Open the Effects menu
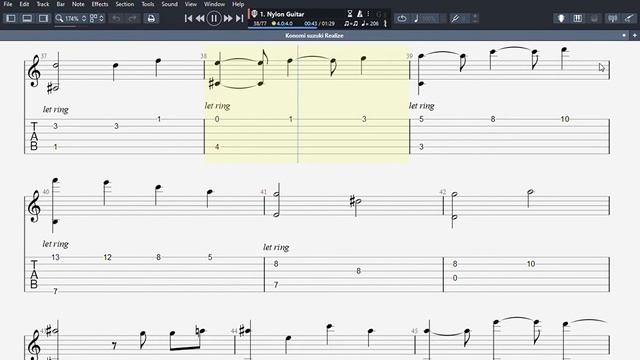The height and width of the screenshot is (360, 640). click(100, 4)
